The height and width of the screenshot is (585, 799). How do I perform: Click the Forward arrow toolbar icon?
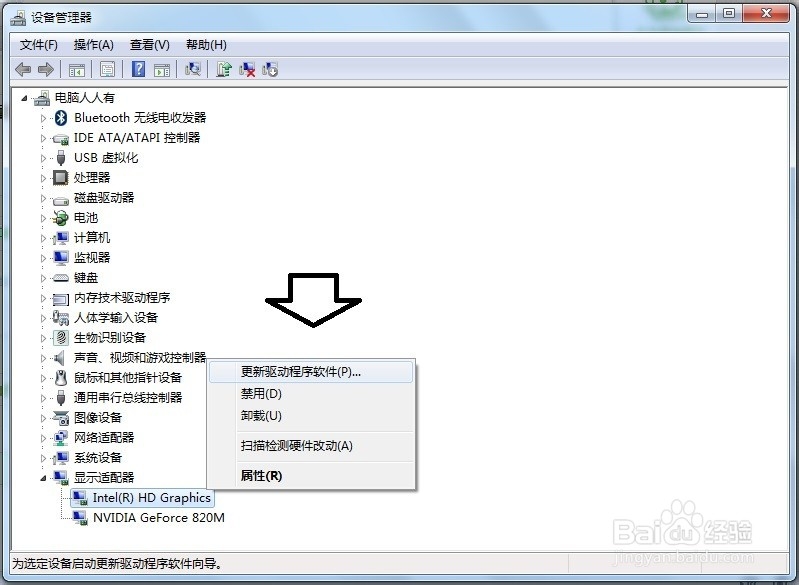point(45,69)
